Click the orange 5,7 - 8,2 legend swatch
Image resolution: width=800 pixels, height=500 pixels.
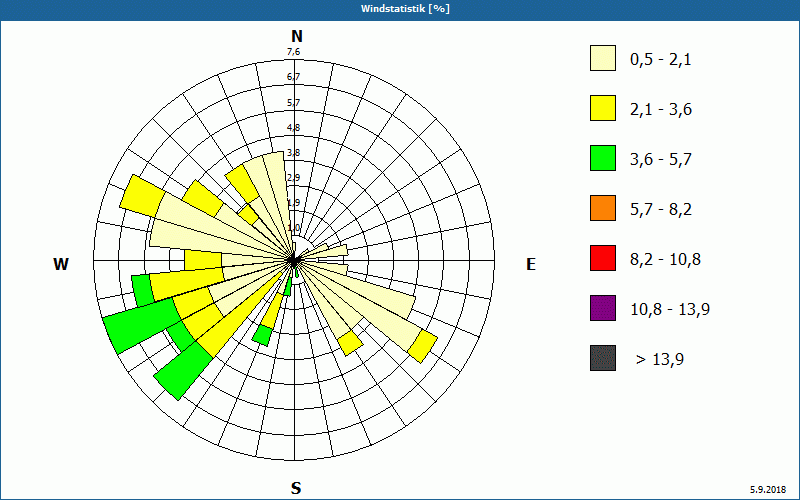tap(603, 208)
